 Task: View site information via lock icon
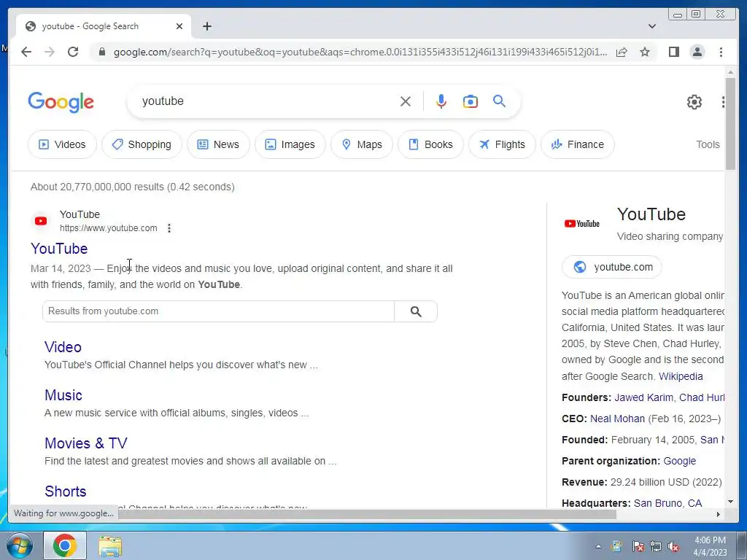point(101,52)
